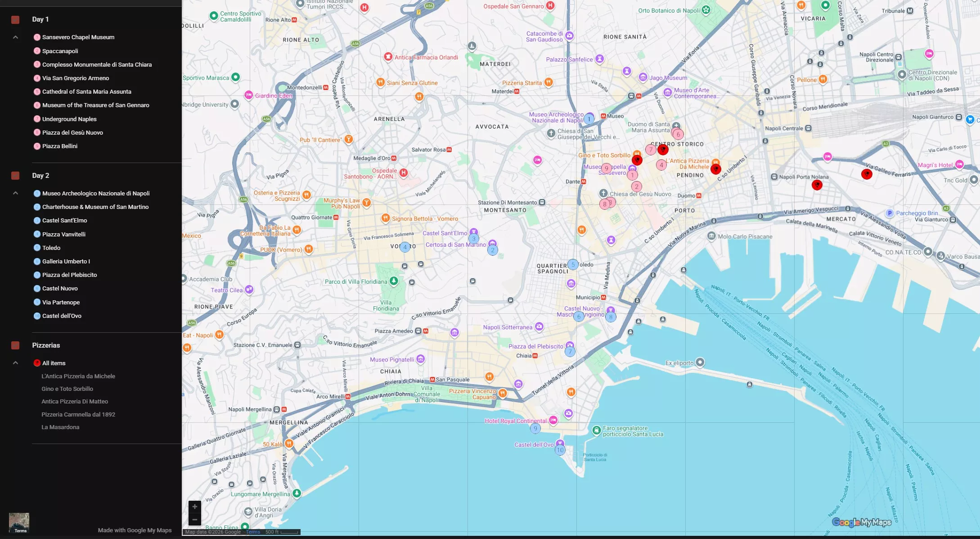980x539 pixels.
Task: Click Pizzeria Starita restaurant icon
Action: [548, 82]
